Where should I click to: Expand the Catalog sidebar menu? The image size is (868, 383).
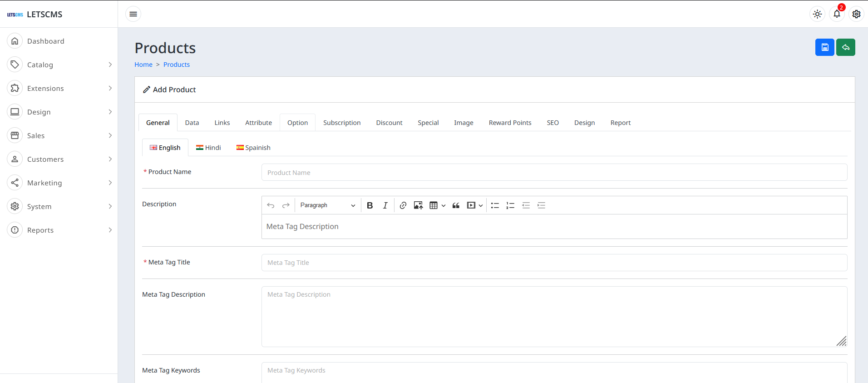tap(59, 65)
